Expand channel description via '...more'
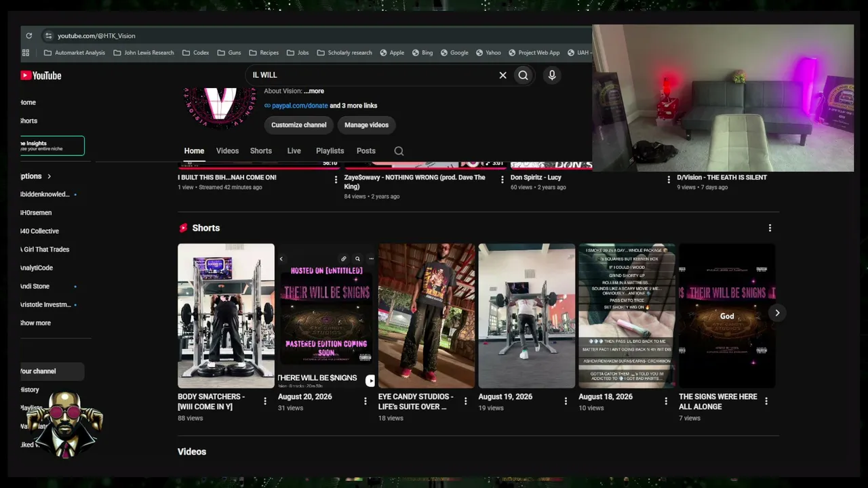 (314, 91)
